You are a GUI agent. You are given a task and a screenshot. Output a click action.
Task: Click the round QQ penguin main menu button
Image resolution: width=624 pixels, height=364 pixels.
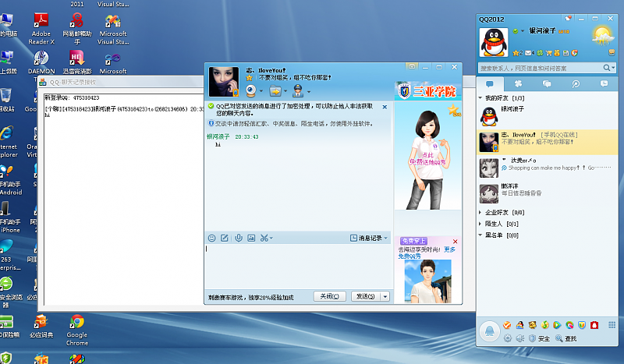490,331
